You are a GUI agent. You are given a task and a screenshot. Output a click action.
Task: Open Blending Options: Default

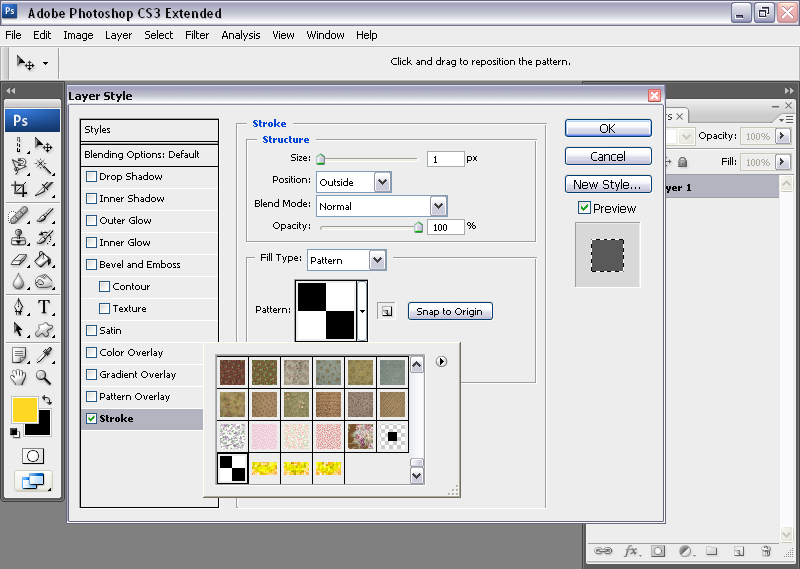tap(149, 155)
